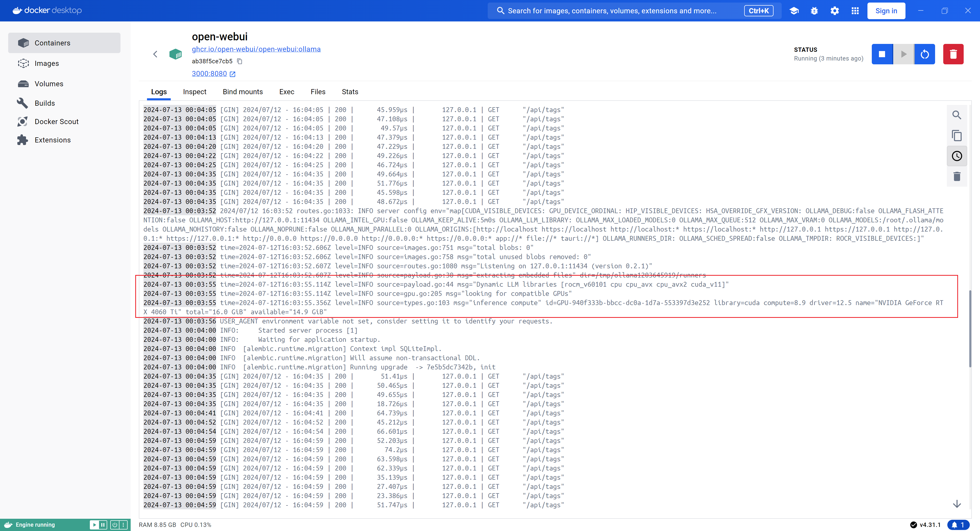Click the Running (3 minutes ago) status
The width and height of the screenshot is (980, 531).
829,58
